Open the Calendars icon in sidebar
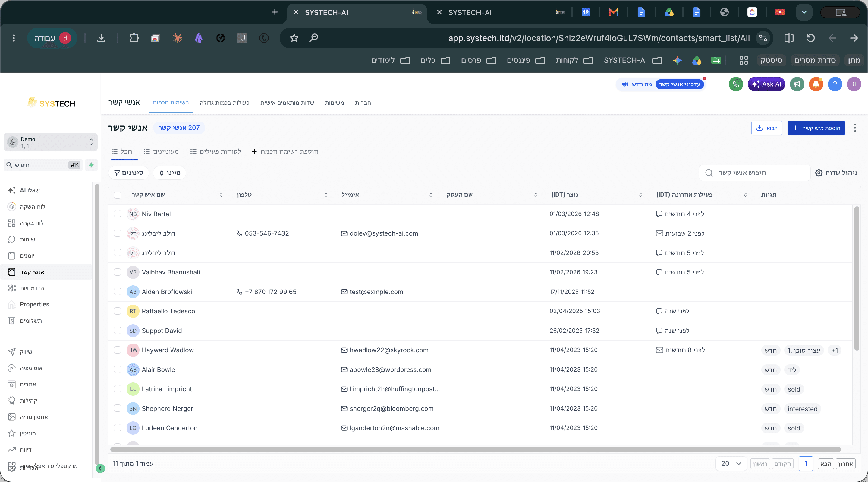The image size is (868, 482). (12, 256)
